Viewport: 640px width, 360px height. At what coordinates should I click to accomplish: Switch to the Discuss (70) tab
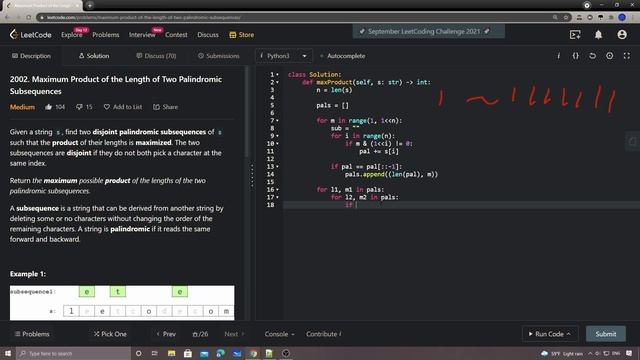[x=156, y=56]
